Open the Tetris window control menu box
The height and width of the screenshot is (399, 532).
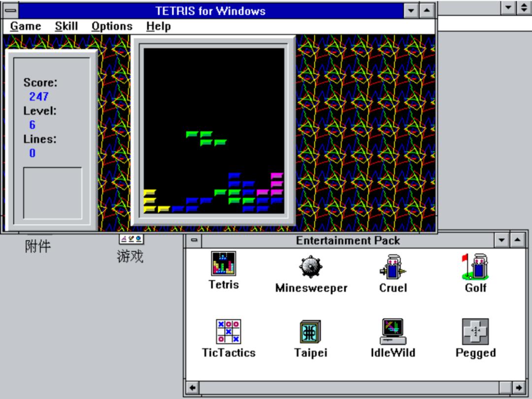[x=10, y=10]
